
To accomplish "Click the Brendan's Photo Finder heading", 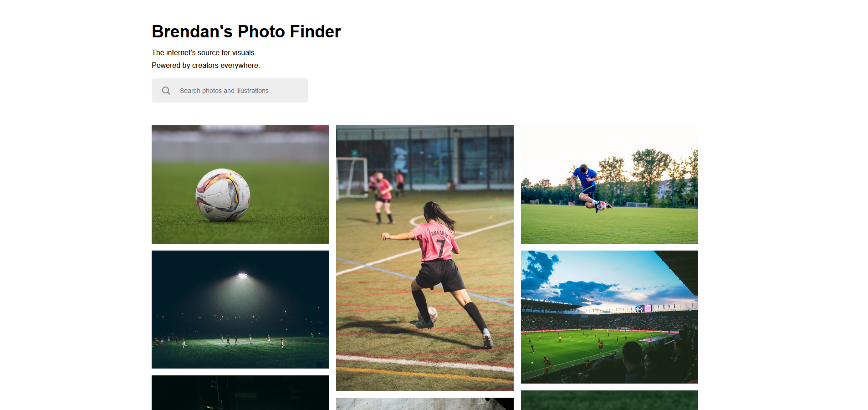I will point(246,31).
